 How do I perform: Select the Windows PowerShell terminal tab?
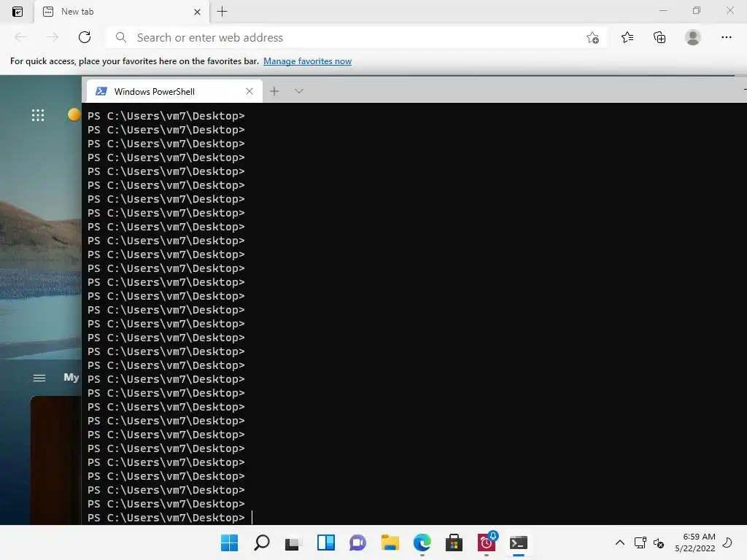click(174, 91)
